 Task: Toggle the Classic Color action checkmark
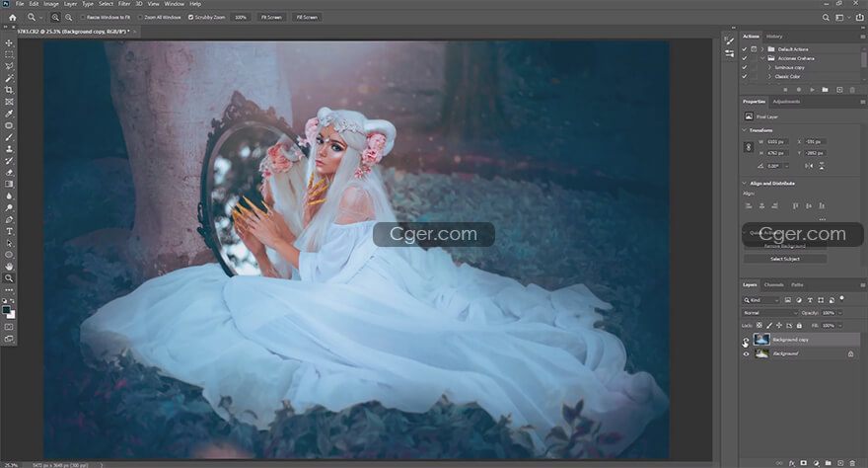click(x=745, y=76)
